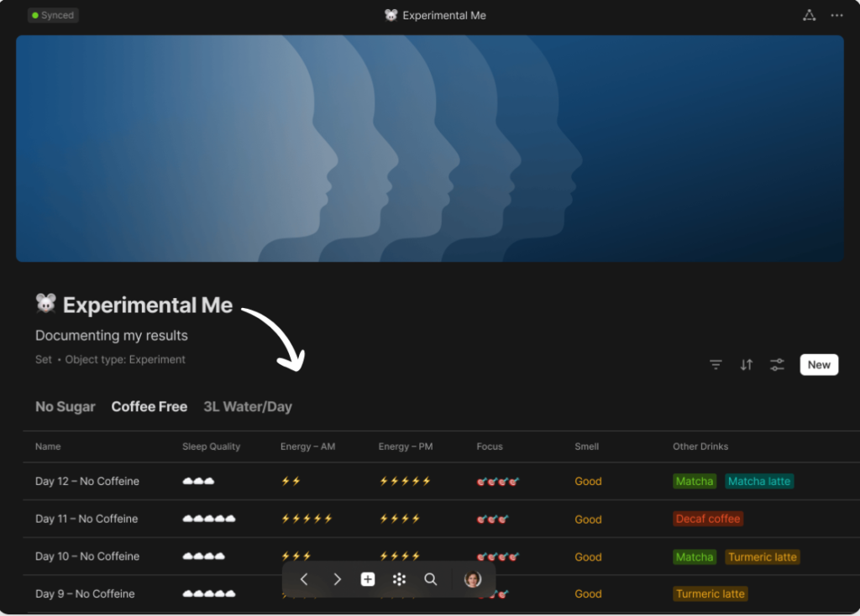Image resolution: width=860 pixels, height=616 pixels.
Task: Open the graph relations icon
Action: point(809,15)
